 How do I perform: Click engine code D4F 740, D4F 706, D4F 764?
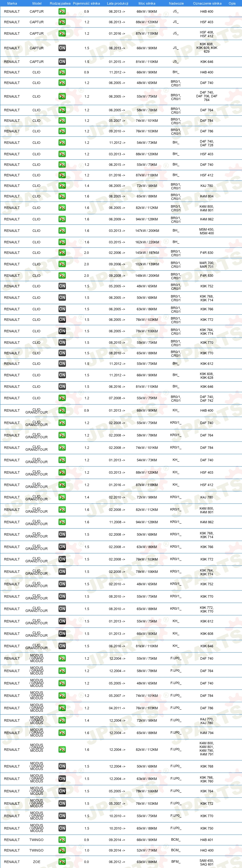click(206, 96)
